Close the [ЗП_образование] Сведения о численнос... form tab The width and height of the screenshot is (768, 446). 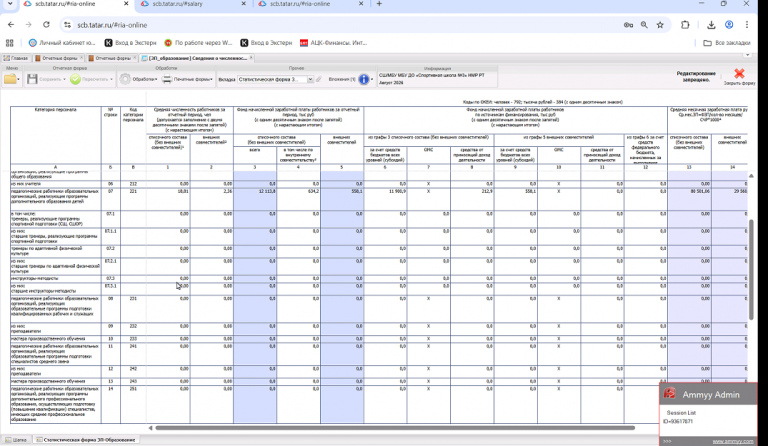click(x=251, y=58)
